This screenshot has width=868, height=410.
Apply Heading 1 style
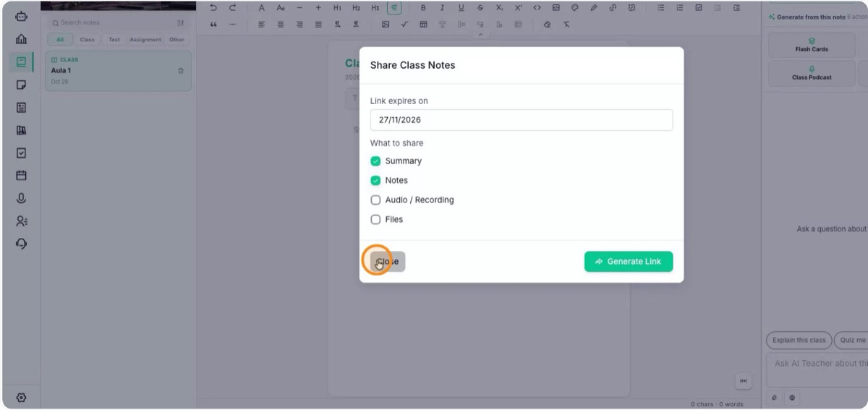(x=337, y=8)
